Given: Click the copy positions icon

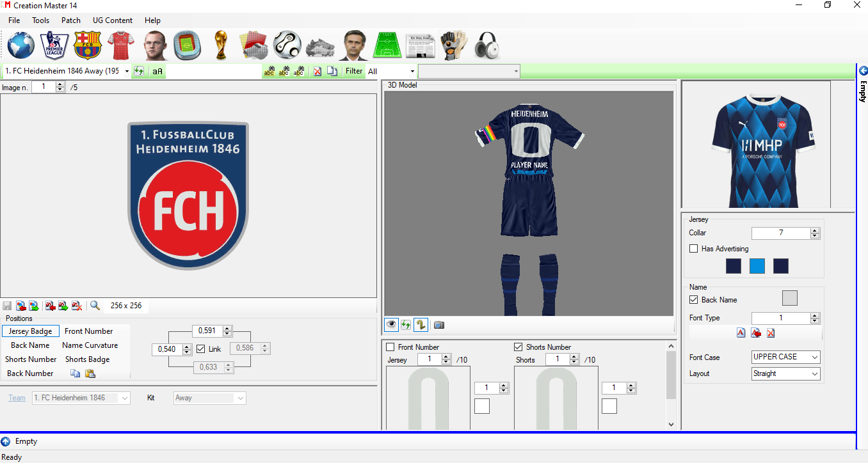Looking at the screenshot, I should 75,373.
